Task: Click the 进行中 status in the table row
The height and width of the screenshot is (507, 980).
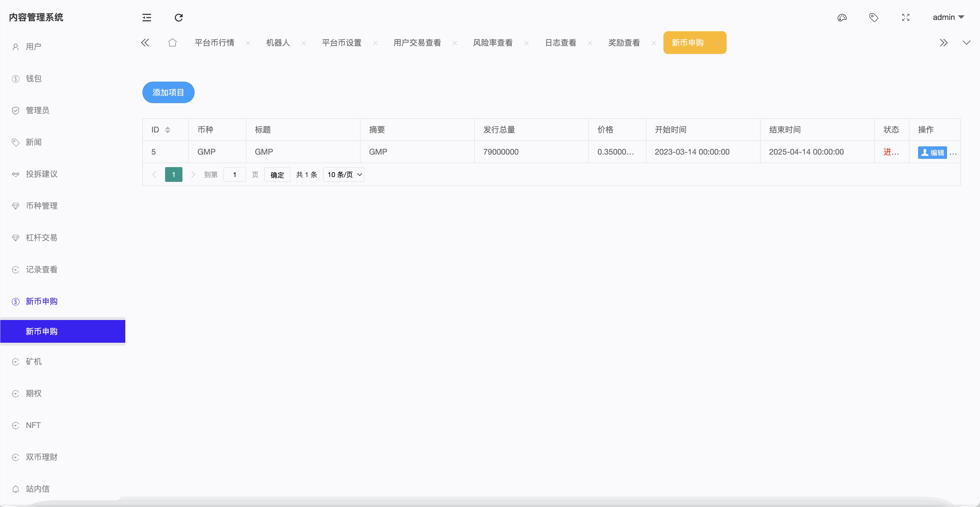Action: click(x=891, y=152)
